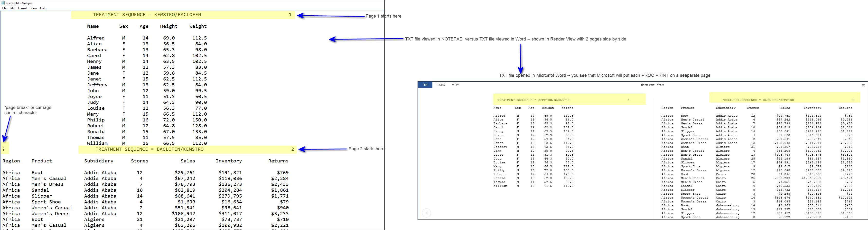868x230 pixels.
Task: Click the name 'William' in Notepad
Action: point(97,143)
